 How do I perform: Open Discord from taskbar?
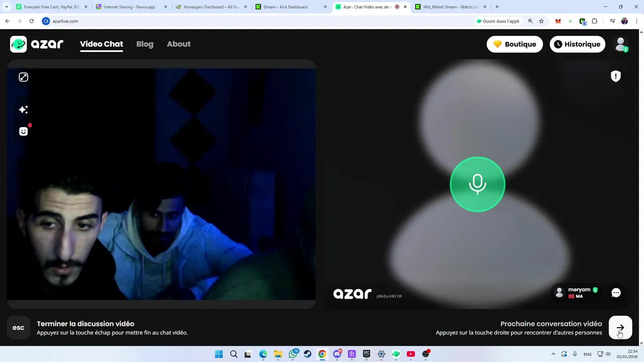tap(337, 354)
